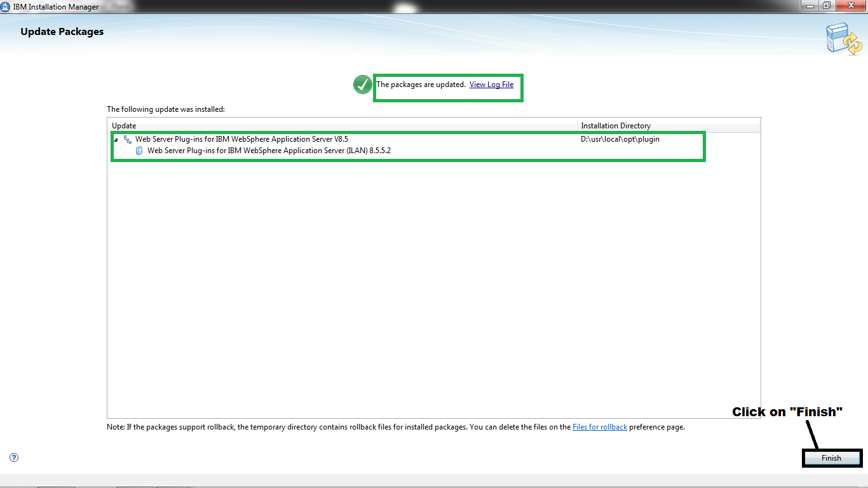Click the IBM Installation Manager title bar icon

6,6
